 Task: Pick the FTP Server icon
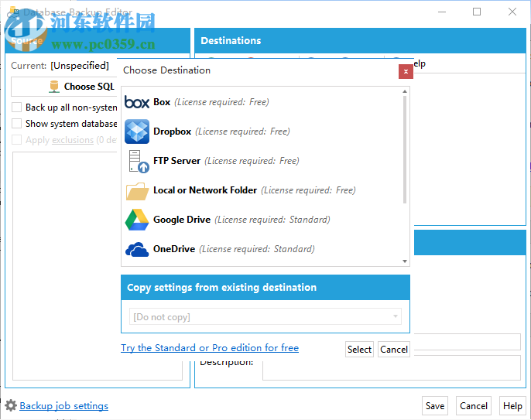(139, 161)
